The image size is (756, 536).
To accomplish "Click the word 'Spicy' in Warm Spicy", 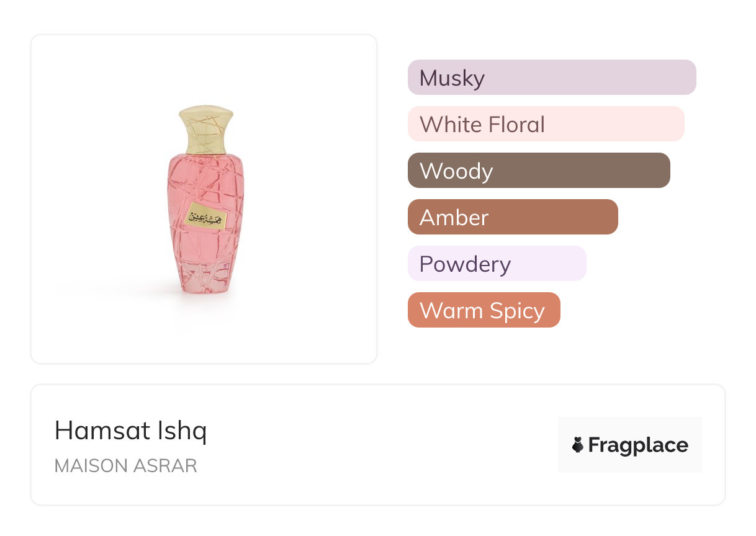I will point(516,310).
